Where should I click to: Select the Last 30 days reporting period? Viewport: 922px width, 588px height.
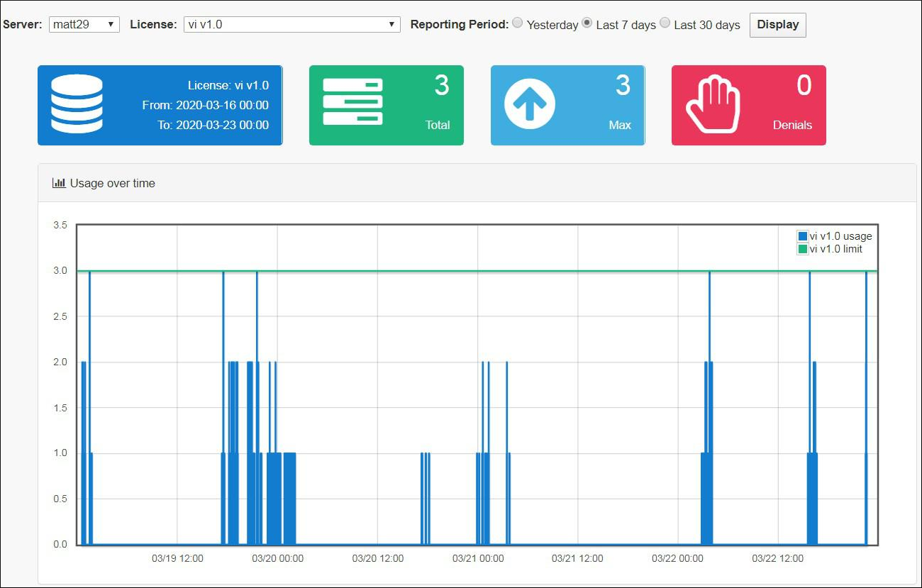pos(665,22)
